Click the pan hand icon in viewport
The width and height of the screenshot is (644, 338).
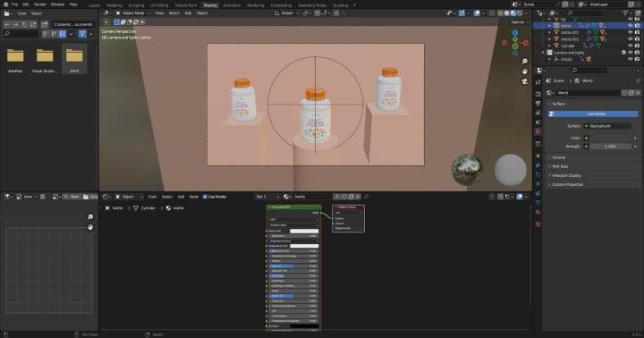point(524,71)
